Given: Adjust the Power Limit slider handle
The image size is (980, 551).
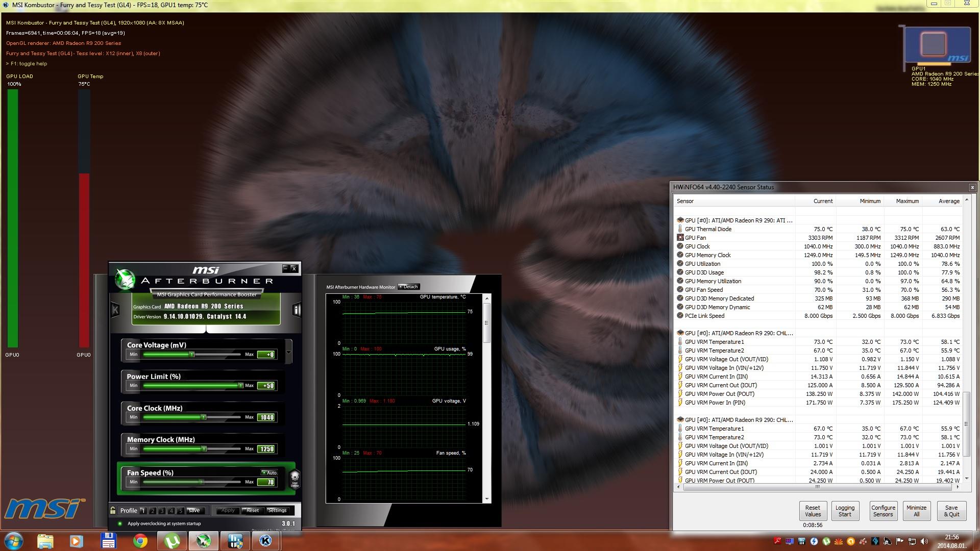Looking at the screenshot, I should (x=240, y=386).
